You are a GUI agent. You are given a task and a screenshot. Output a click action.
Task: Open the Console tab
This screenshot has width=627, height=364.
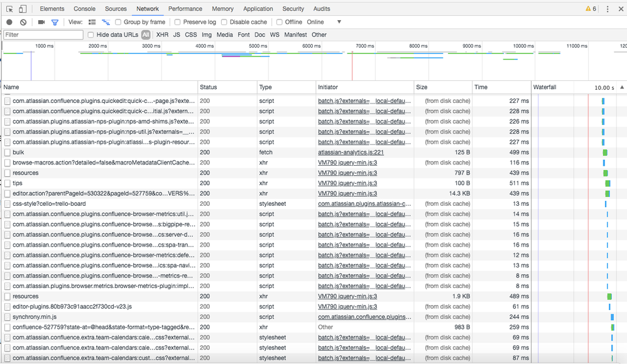click(x=85, y=9)
